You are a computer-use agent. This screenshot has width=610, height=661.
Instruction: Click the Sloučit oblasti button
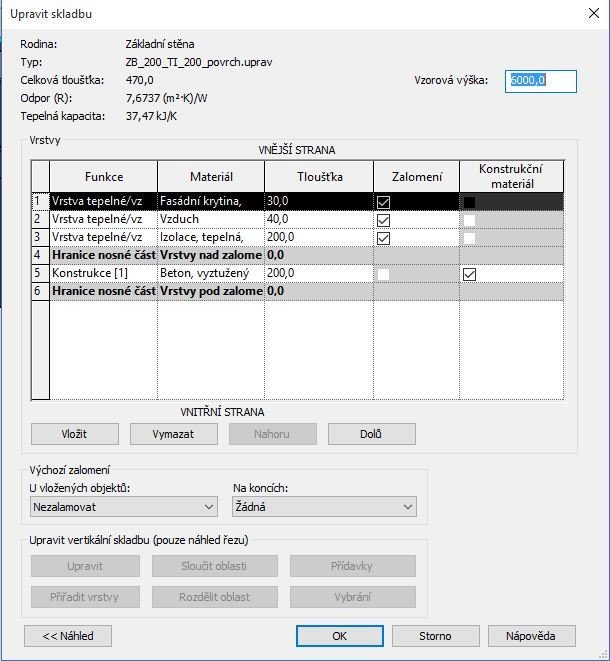click(x=215, y=566)
